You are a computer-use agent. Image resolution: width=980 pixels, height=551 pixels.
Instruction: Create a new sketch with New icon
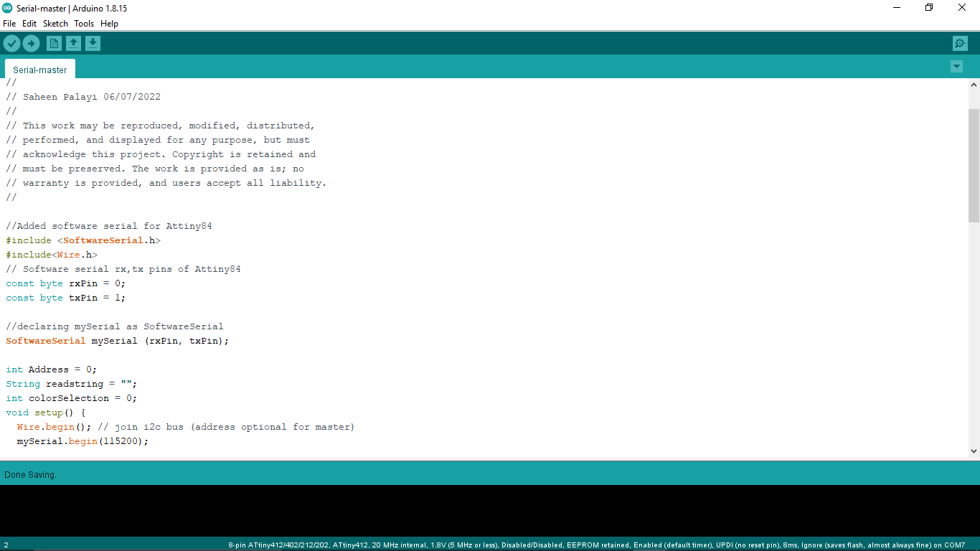pyautogui.click(x=54, y=44)
